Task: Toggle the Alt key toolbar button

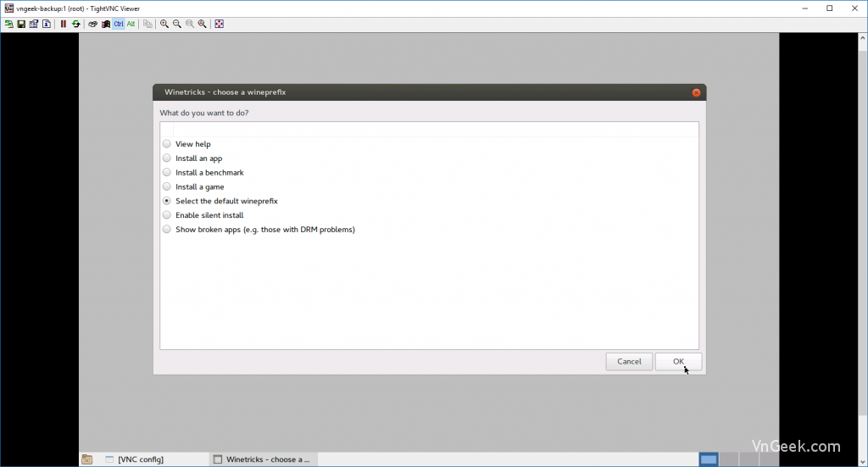Action: point(131,24)
